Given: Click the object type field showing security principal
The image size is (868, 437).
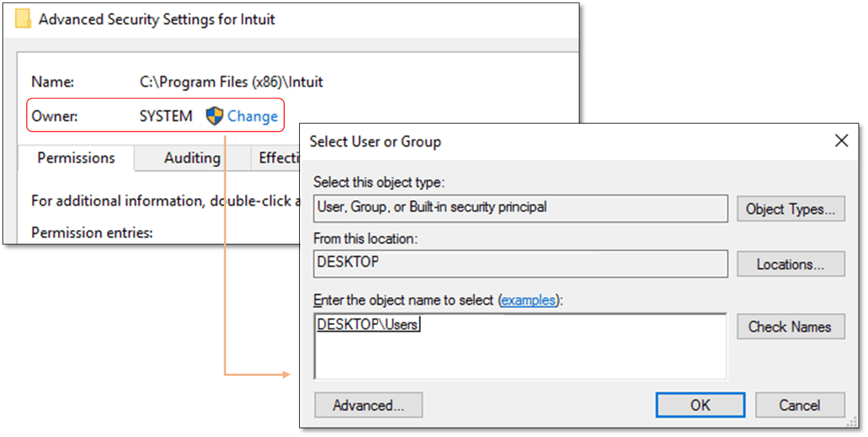Looking at the screenshot, I should (x=520, y=208).
